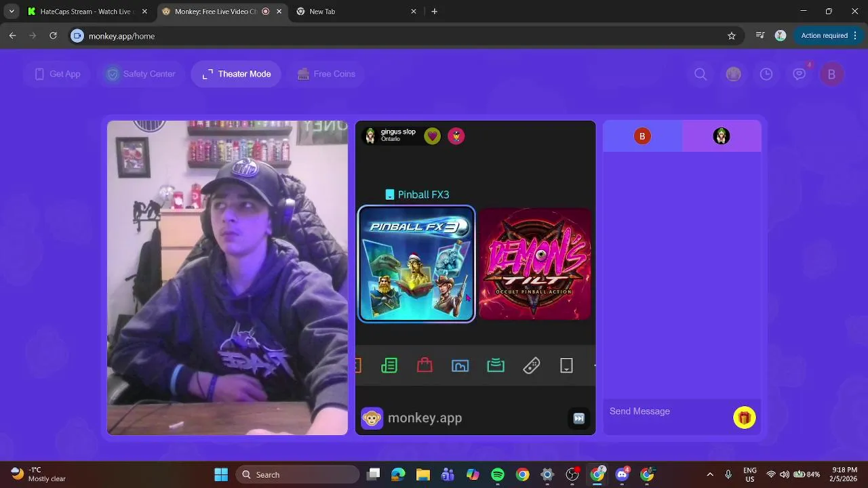Go back using the browser back arrow
The image size is (868, 488).
[12, 36]
